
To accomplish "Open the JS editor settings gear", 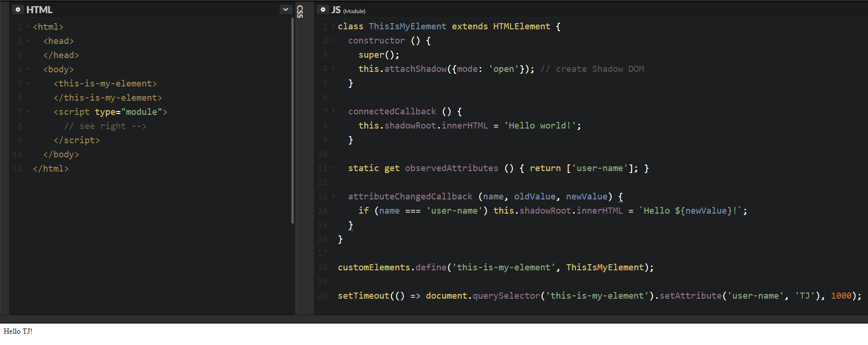I will 323,9.
